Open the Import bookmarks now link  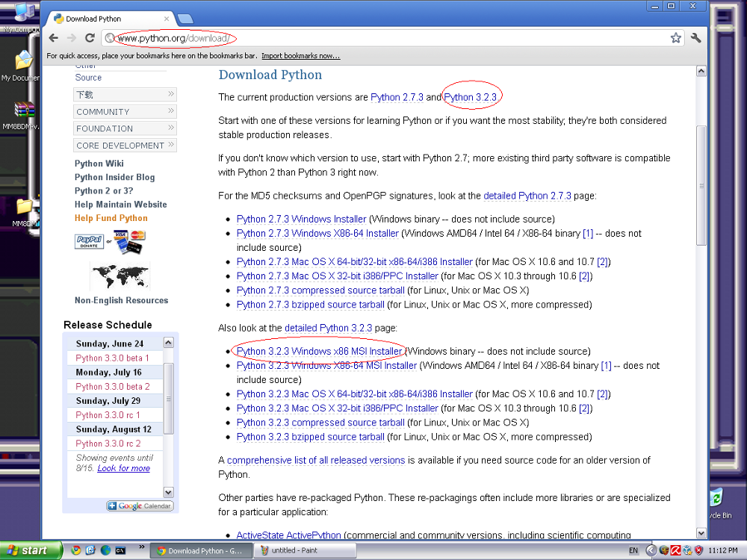coord(300,56)
